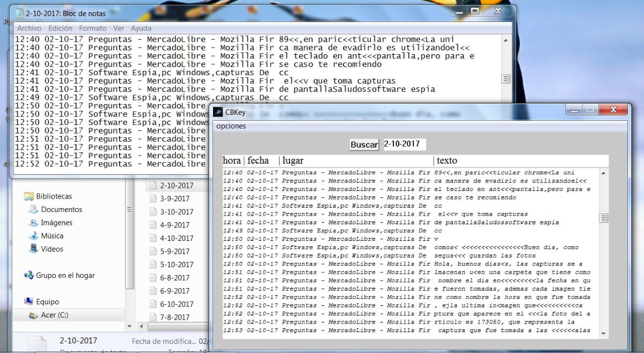The image size is (644, 353).
Task: Click the CBKey log scroll down arrow
Action: (604, 334)
